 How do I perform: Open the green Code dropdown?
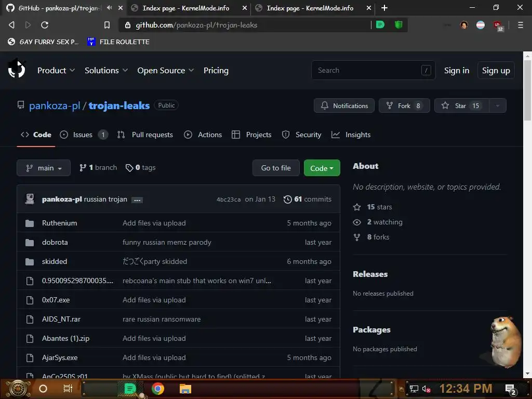coord(322,168)
